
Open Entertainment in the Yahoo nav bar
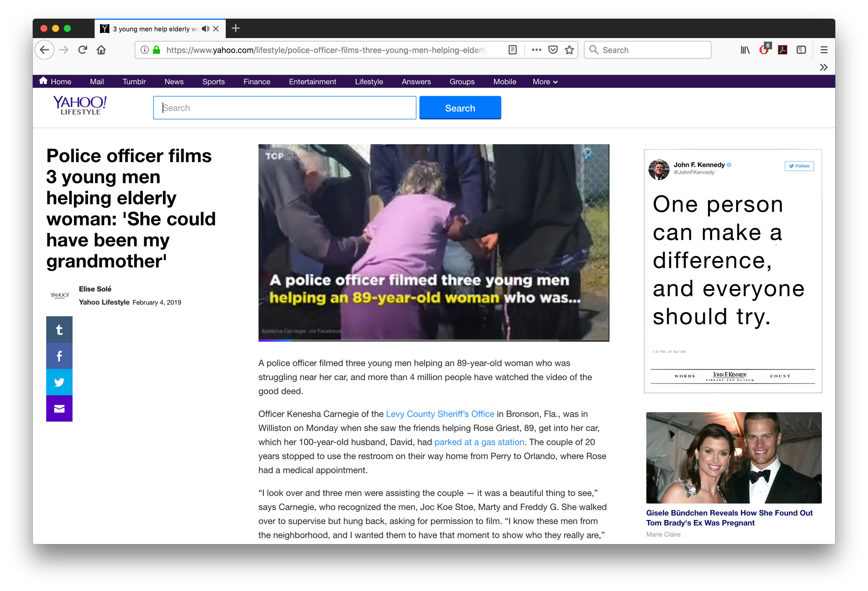tap(312, 82)
